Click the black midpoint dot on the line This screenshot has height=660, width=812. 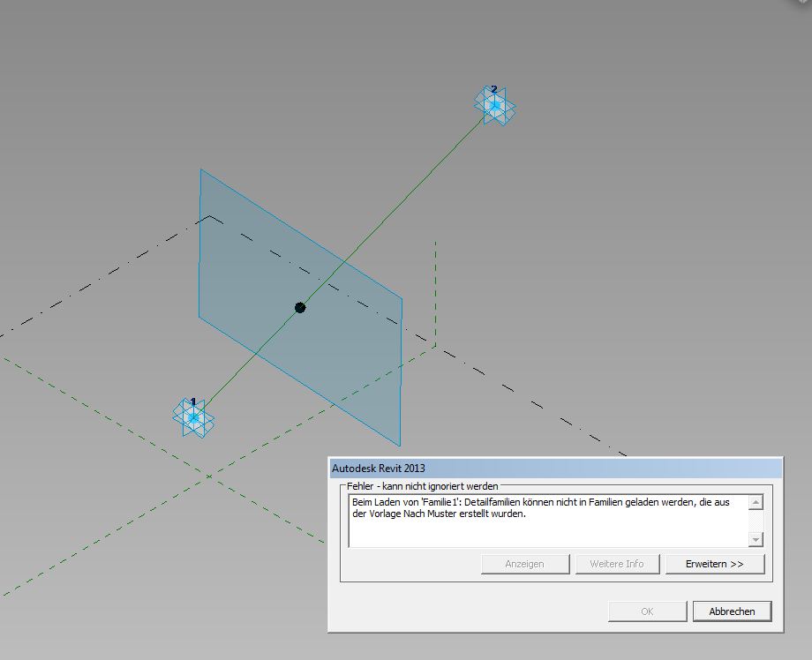pos(300,307)
